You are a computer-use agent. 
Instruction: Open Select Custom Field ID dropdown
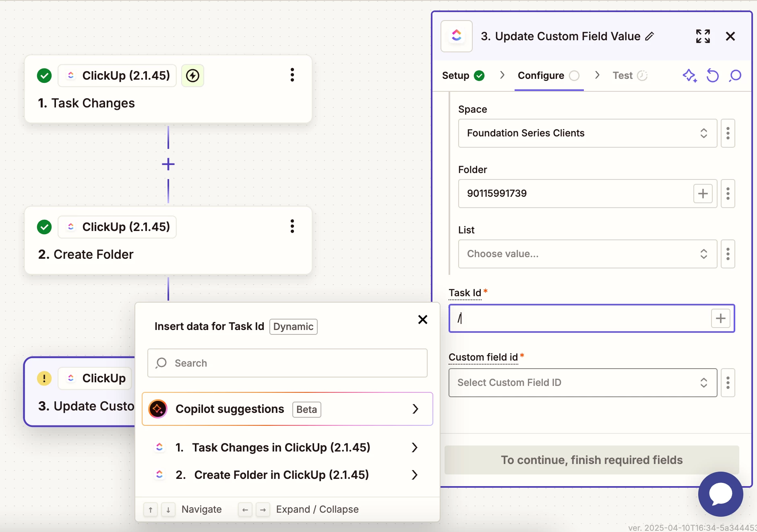583,383
